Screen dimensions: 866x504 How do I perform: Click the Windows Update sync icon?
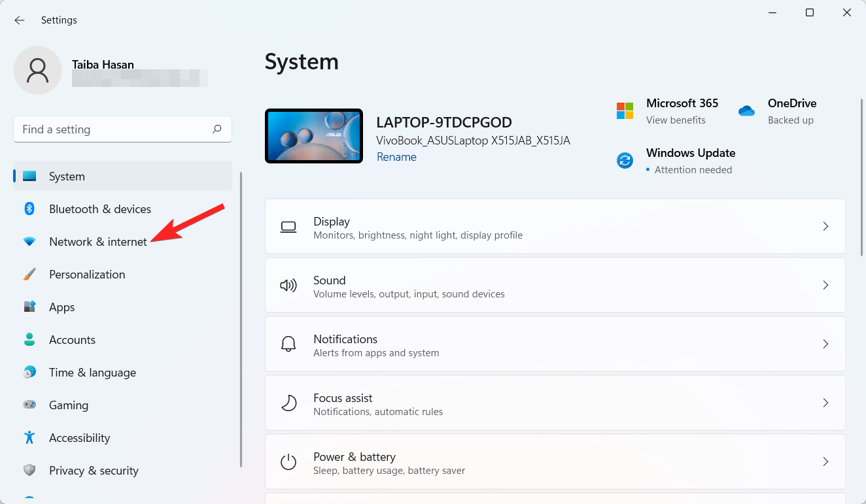click(x=625, y=161)
